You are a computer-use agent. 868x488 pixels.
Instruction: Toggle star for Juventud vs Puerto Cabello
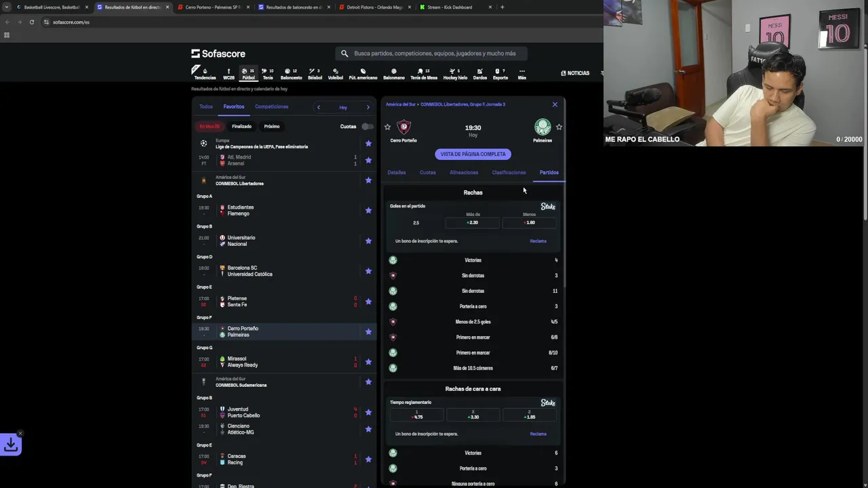click(x=368, y=412)
